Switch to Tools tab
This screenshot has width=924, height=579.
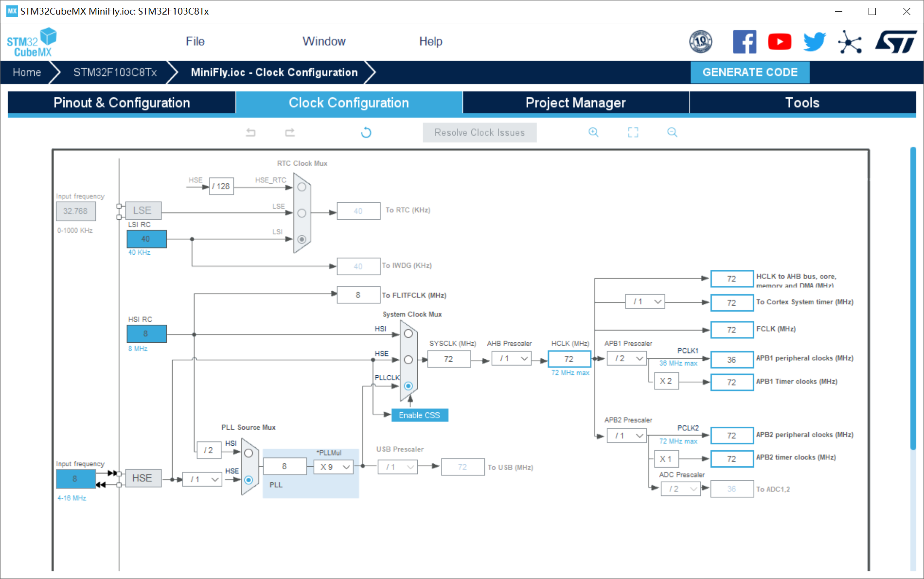tap(802, 103)
